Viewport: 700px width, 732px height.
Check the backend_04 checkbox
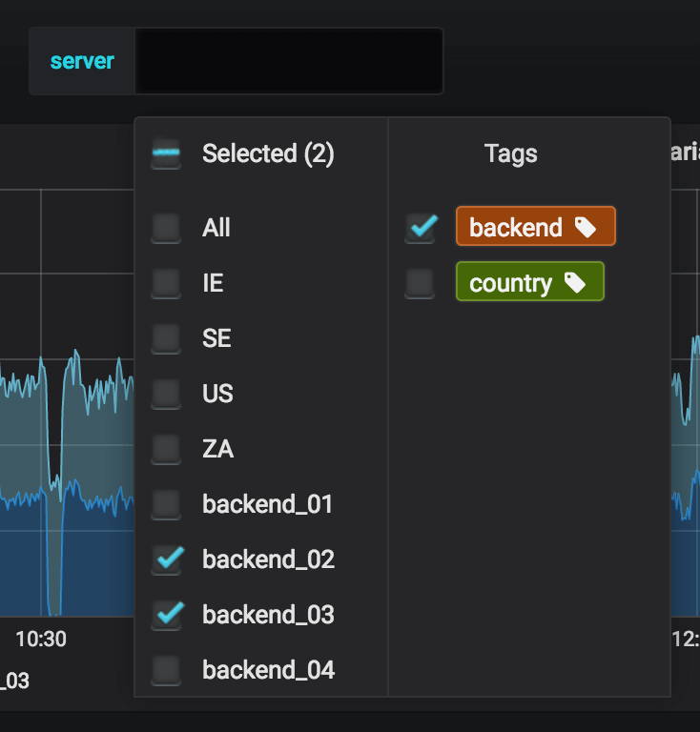click(x=166, y=670)
